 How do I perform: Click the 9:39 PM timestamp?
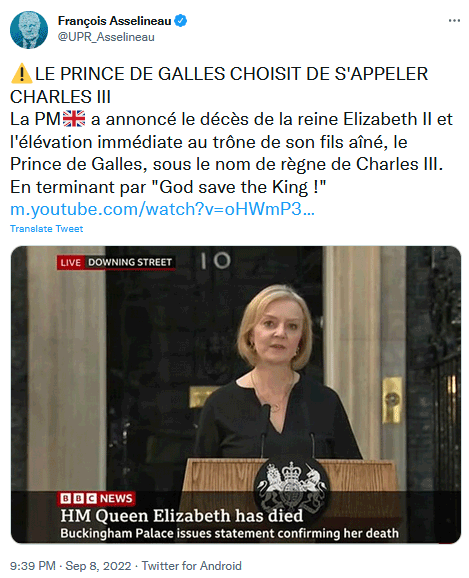click(x=32, y=565)
